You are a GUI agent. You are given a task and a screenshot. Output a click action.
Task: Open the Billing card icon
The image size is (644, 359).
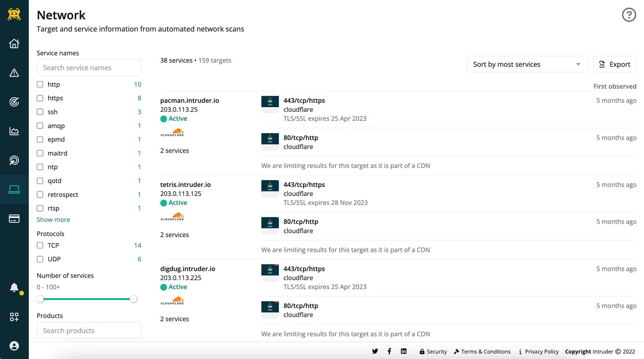pos(14,219)
